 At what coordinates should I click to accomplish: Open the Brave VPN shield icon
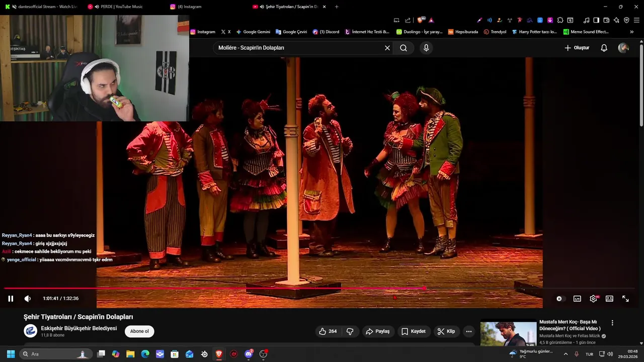626,20
